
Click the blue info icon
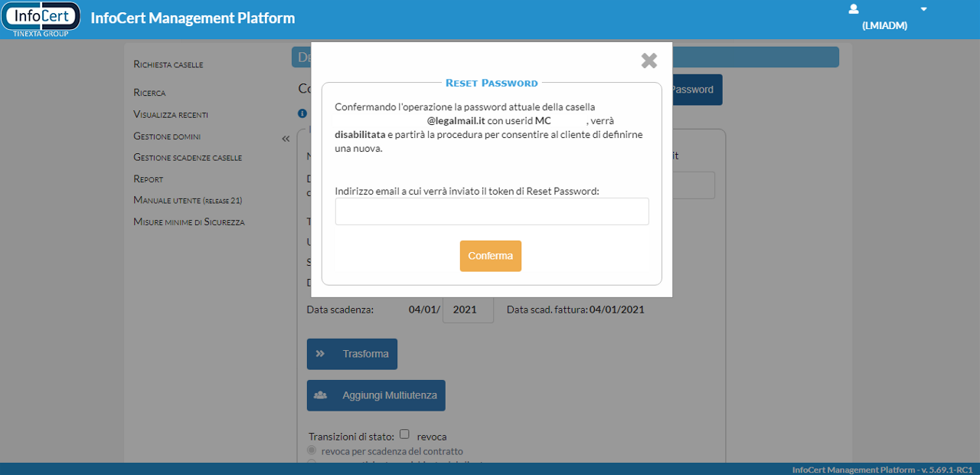[x=302, y=113]
